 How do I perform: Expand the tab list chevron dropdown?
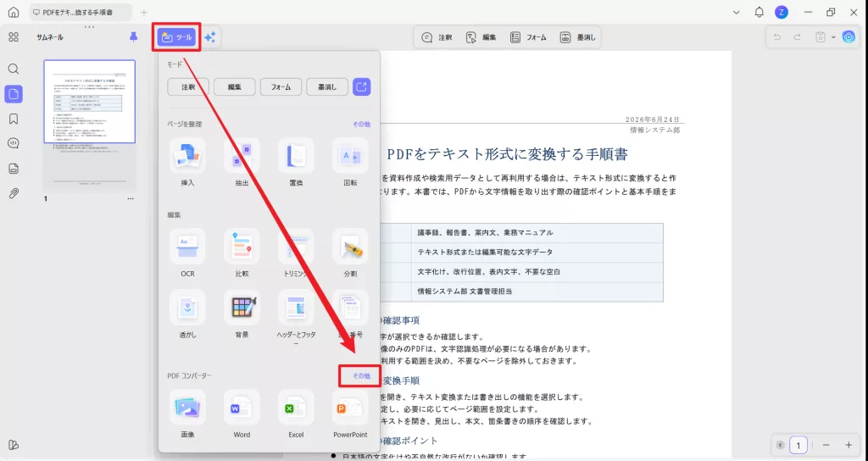[x=737, y=12]
